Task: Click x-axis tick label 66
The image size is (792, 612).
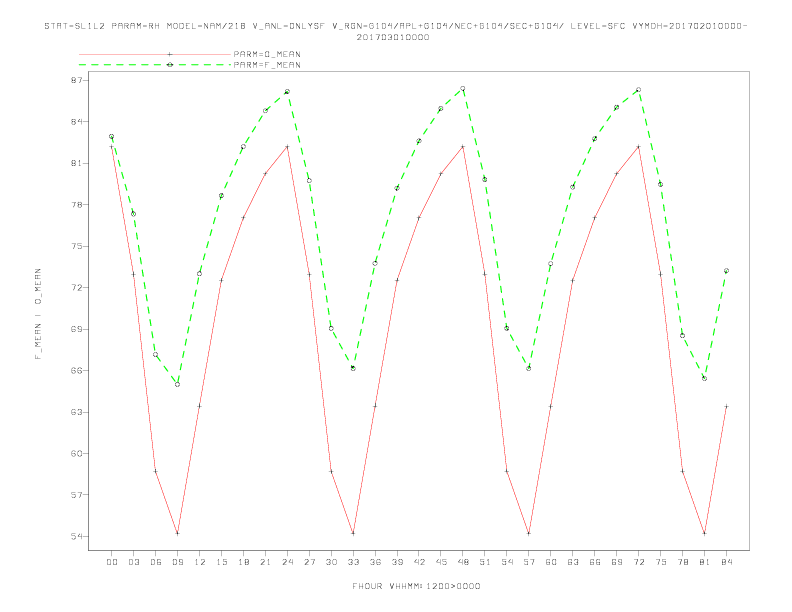Action: [595, 562]
